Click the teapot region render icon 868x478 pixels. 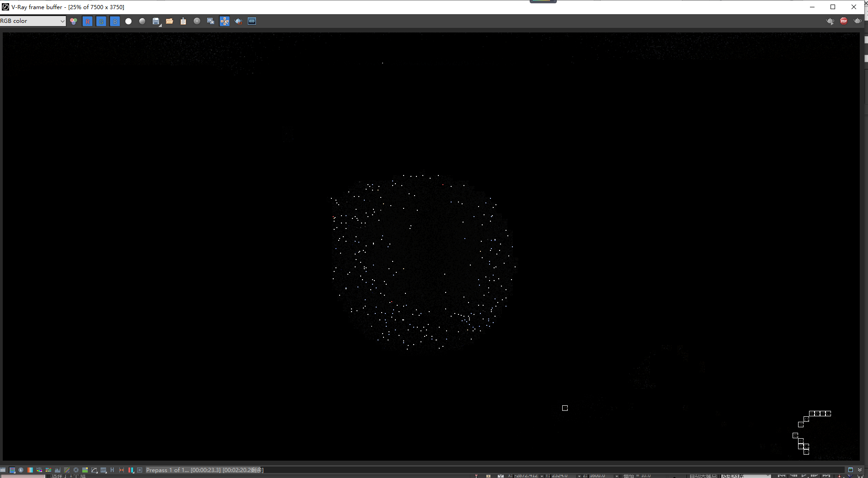238,21
